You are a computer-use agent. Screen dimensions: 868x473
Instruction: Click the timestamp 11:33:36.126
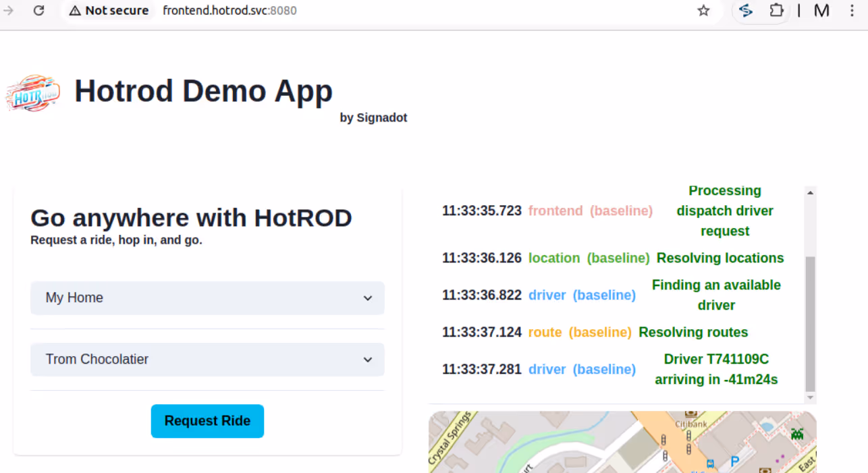pos(482,258)
